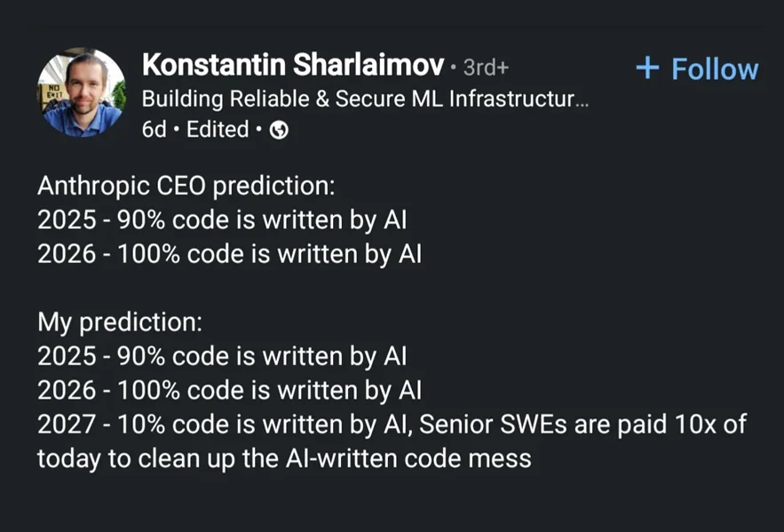Open Konstantin Sharlaimov's profile photo
The height and width of the screenshot is (532, 784).
[x=82, y=92]
